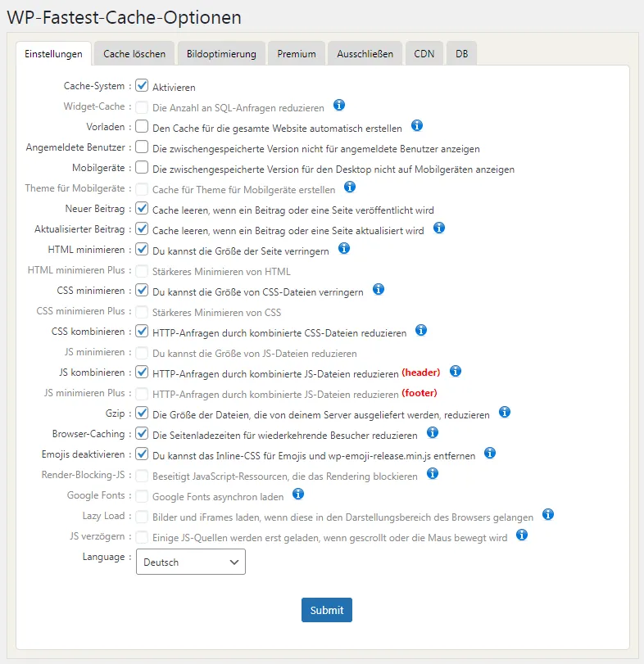Screen dimensions: 644x664
Task: Select the Ausschließen tab
Action: [365, 54]
